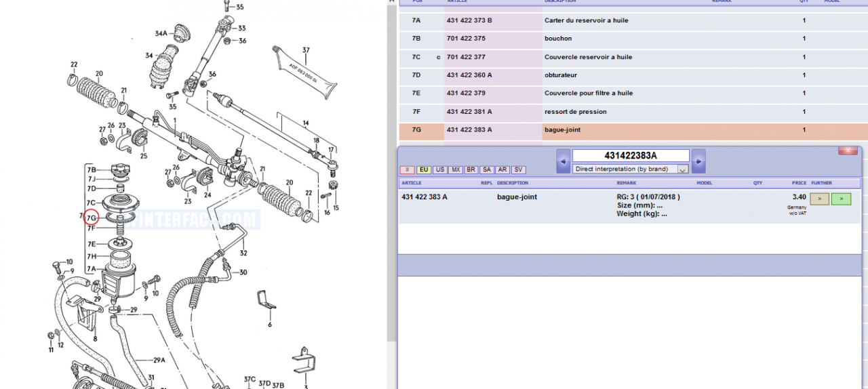Select row 7A Carter du reservoir a huile

pyautogui.click(x=586, y=20)
